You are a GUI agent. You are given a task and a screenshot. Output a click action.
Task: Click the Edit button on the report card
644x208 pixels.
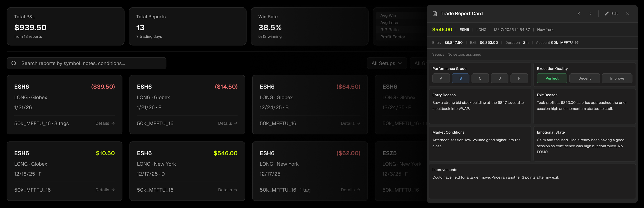(x=611, y=13)
